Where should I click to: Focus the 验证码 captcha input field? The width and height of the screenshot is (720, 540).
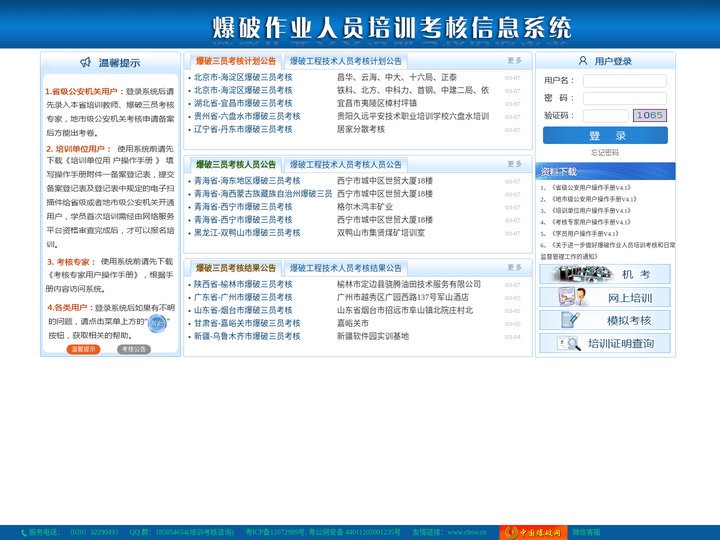[606, 116]
